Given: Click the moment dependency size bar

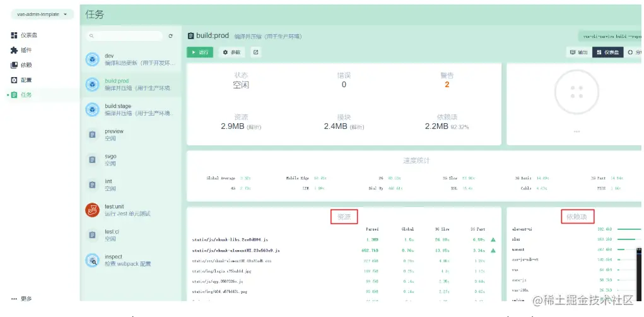Looking at the screenshot, I should [x=629, y=249].
